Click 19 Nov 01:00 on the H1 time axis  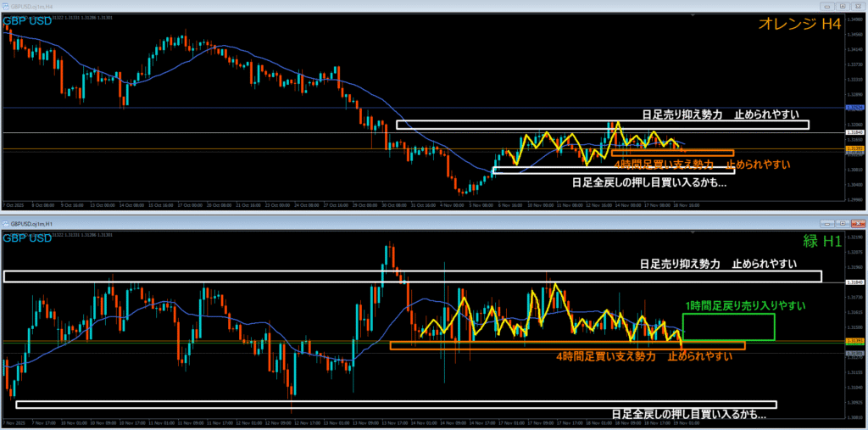pyautogui.click(x=685, y=422)
